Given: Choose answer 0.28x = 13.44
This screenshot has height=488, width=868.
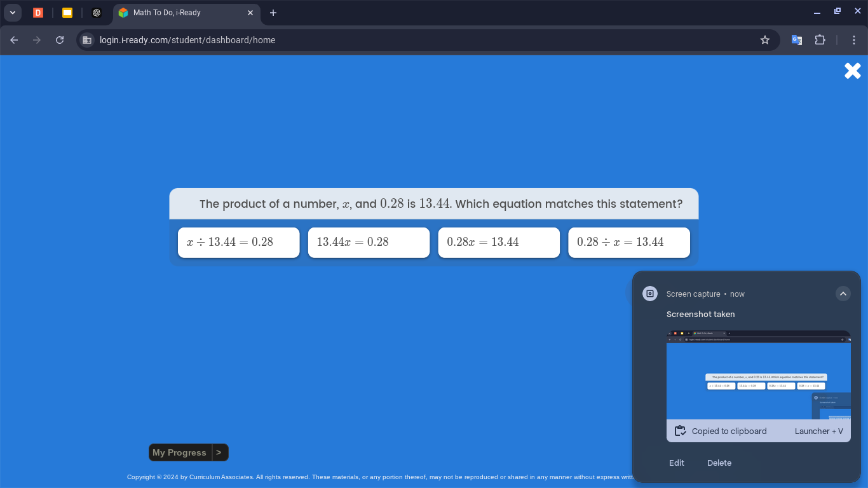Looking at the screenshot, I should click(x=499, y=243).
